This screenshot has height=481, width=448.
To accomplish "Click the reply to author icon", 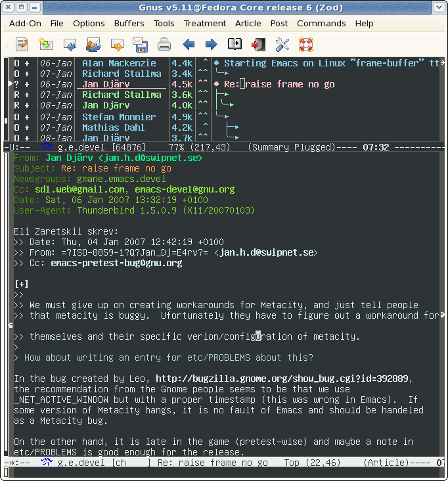I will pos(70,45).
